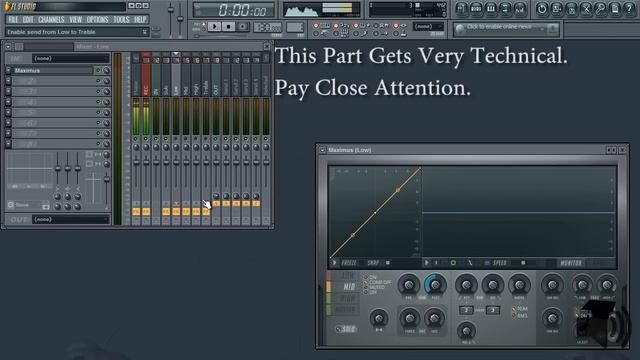Click the project info clipboard icon
640x360 pixels.
(615, 9)
